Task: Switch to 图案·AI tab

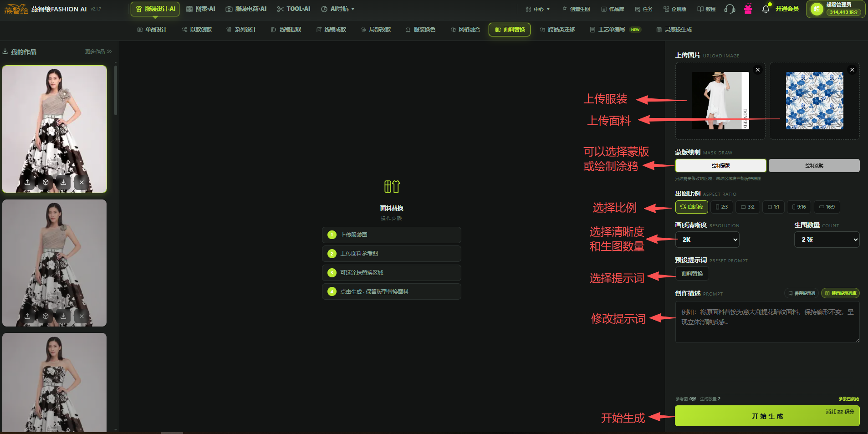Action: click(x=201, y=9)
